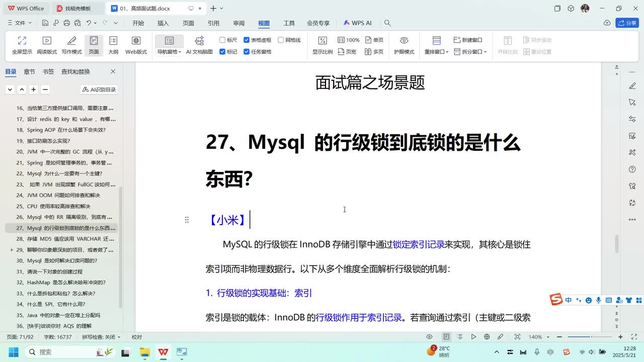Create a new window (新建窗口)

[468, 40]
